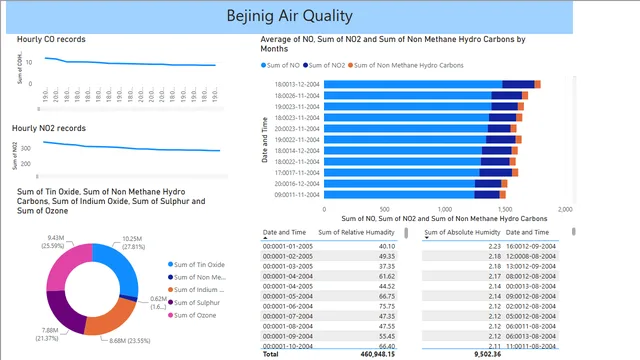Image resolution: width=640 pixels, height=360 pixels.
Task: Select row 12:0008-08-2004
Action: coord(490,256)
